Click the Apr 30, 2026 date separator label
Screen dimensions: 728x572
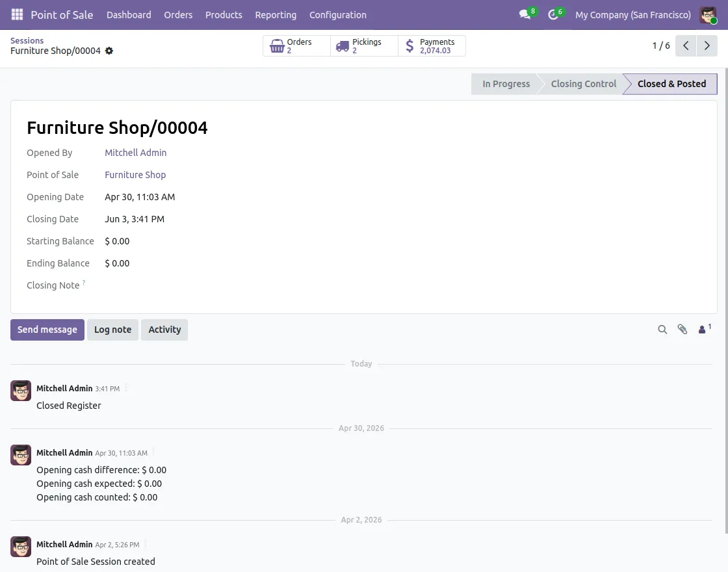point(361,428)
